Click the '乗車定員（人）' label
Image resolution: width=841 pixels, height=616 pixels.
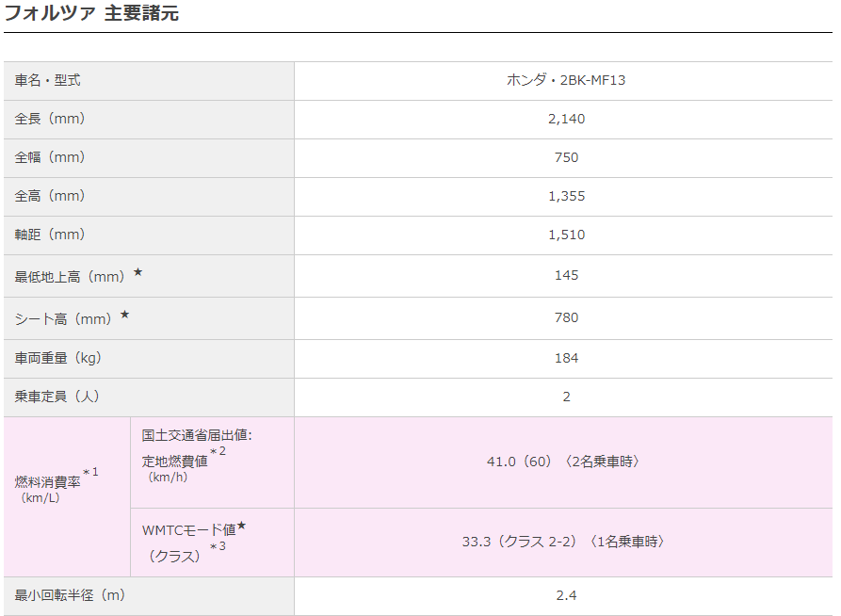click(x=57, y=397)
